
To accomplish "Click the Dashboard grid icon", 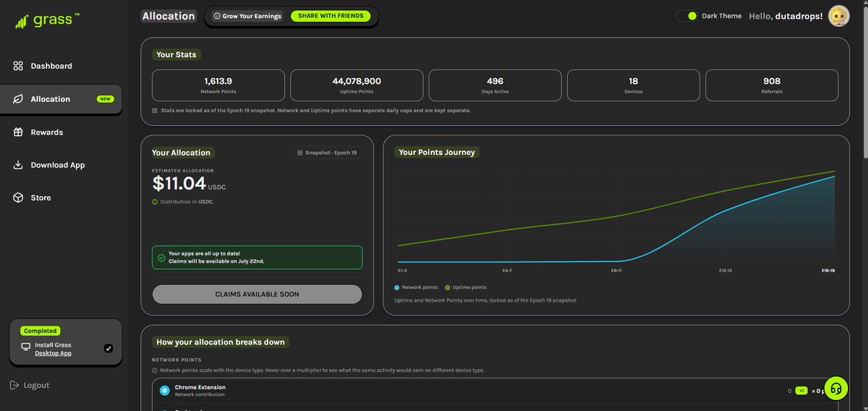I will [18, 66].
